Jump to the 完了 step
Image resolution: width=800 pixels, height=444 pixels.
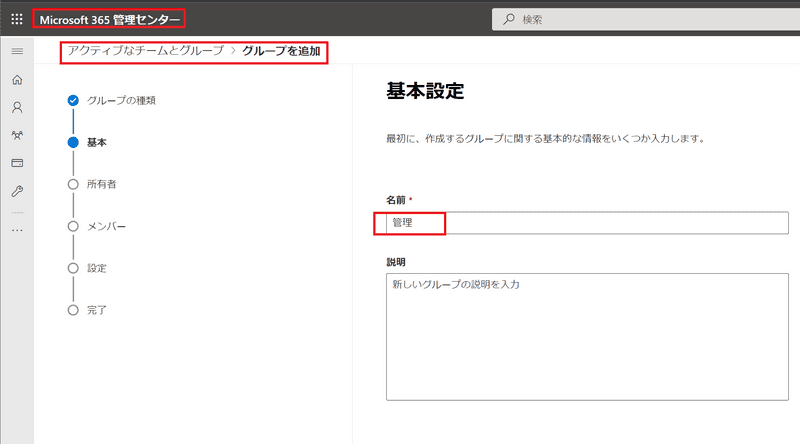(97, 310)
